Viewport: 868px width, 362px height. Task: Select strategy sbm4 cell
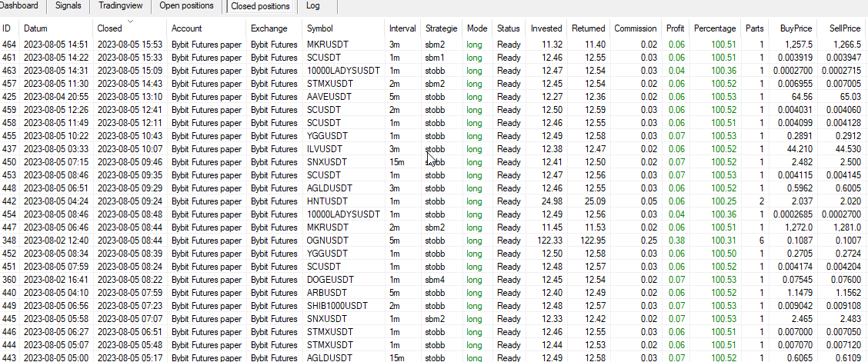click(435, 280)
